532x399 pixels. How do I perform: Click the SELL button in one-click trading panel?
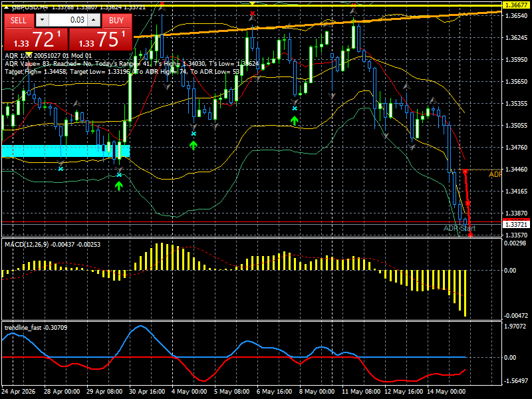point(19,21)
